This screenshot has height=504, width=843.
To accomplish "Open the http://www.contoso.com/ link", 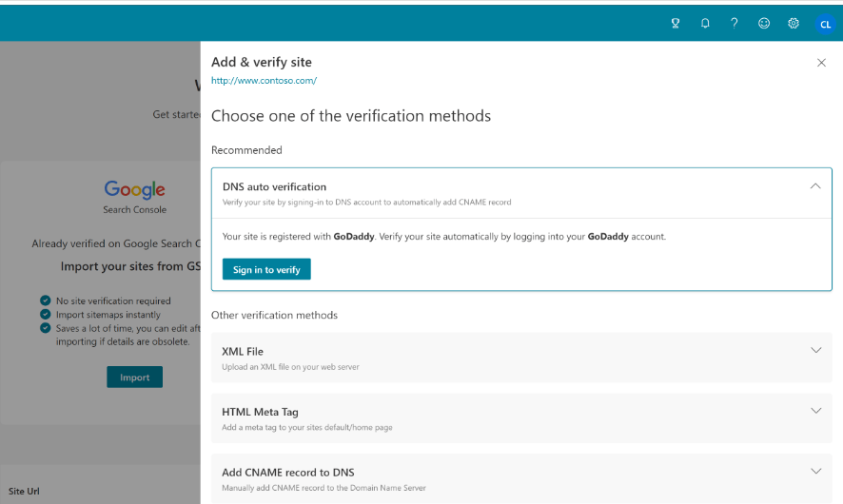I will 264,81.
